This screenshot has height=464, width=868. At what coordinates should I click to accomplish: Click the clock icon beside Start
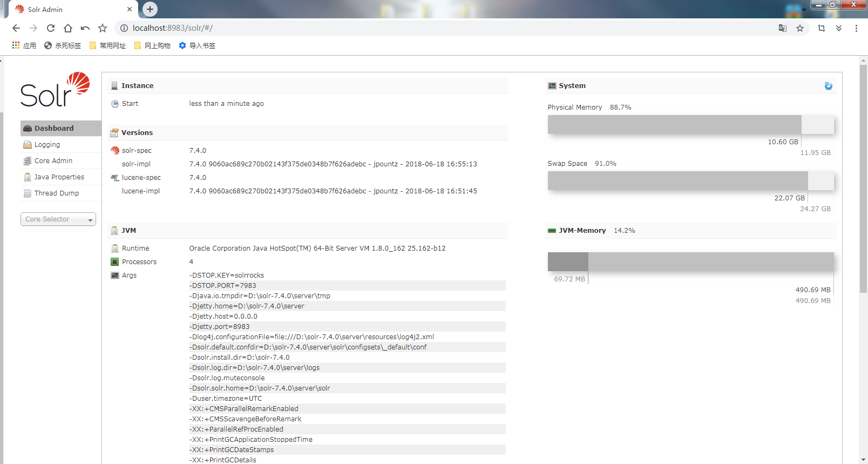pyautogui.click(x=115, y=104)
